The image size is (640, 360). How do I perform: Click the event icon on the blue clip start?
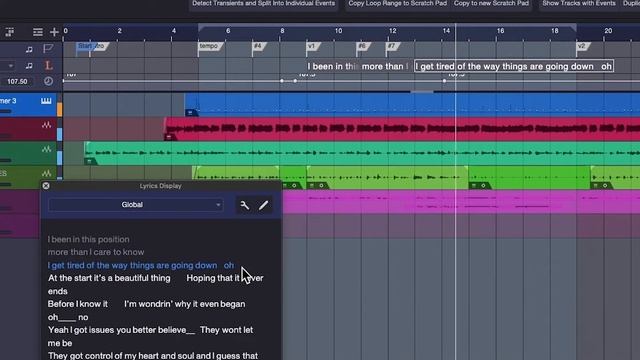click(190, 113)
